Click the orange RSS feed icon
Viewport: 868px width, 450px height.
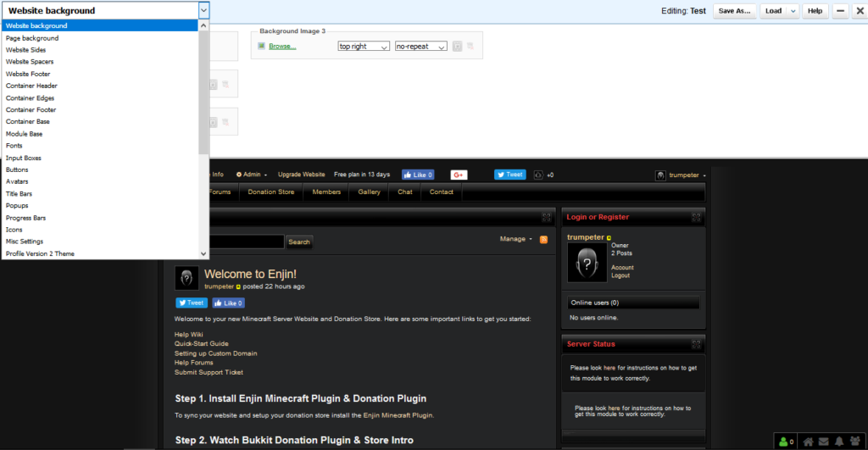click(x=543, y=239)
